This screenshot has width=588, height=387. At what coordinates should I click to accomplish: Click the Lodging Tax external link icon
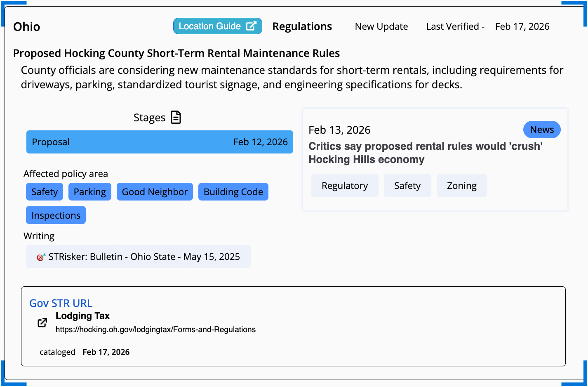pyautogui.click(x=42, y=323)
